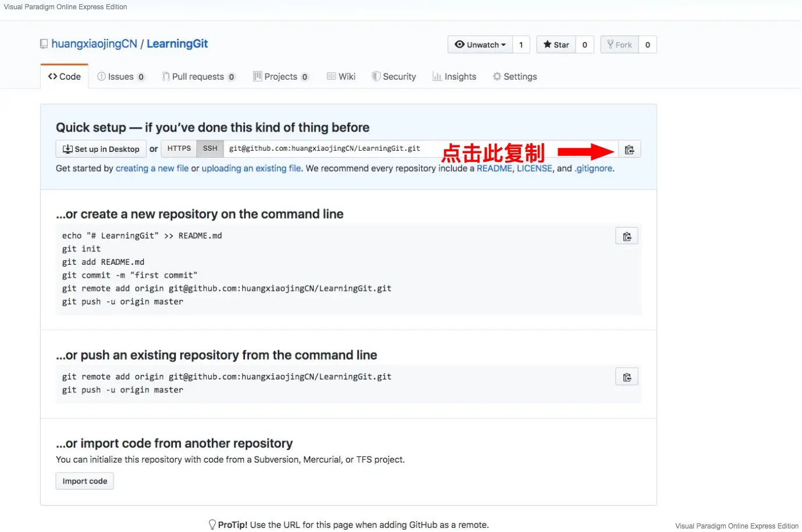Viewport: 802px width, 532px height.
Task: Open the repository Settings tab
Action: 515,77
